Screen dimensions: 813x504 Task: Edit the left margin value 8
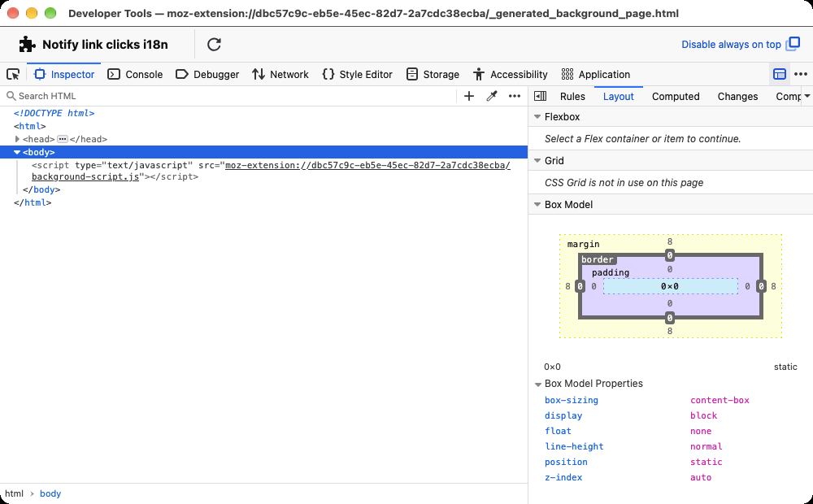(x=567, y=286)
